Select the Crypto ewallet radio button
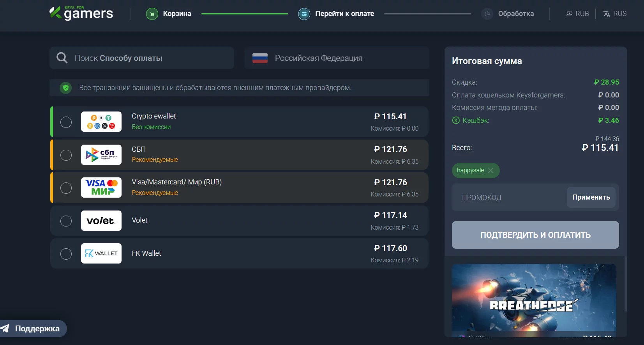Image resolution: width=644 pixels, height=345 pixels. [66, 122]
